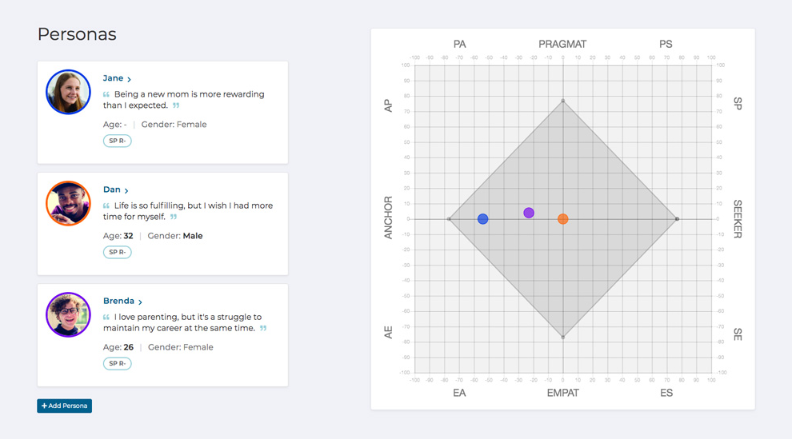Expand the chevron next to Jane
Image resolution: width=792 pixels, height=439 pixels.
[129, 79]
